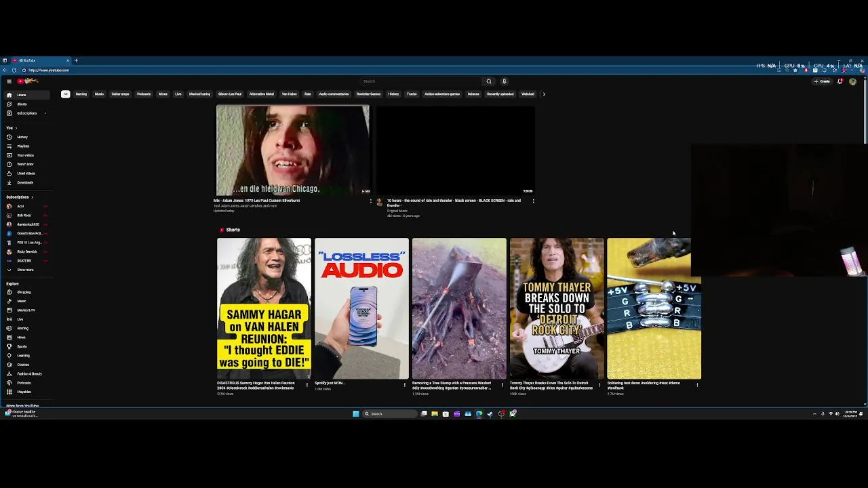Screen dimensions: 868x488
Task: Open the FOX 11 Los Angeles channel
Action: tap(27, 243)
